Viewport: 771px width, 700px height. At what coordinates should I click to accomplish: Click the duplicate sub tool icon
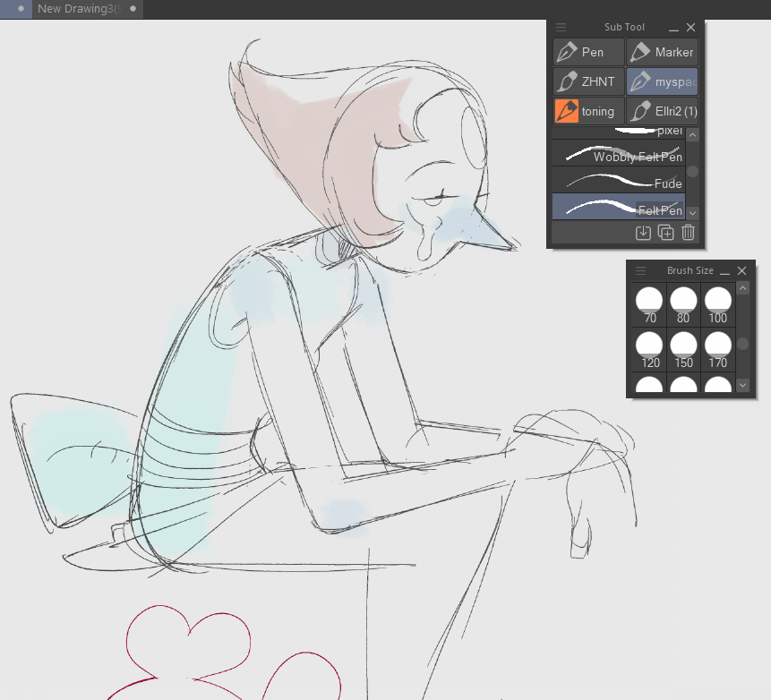pos(665,233)
